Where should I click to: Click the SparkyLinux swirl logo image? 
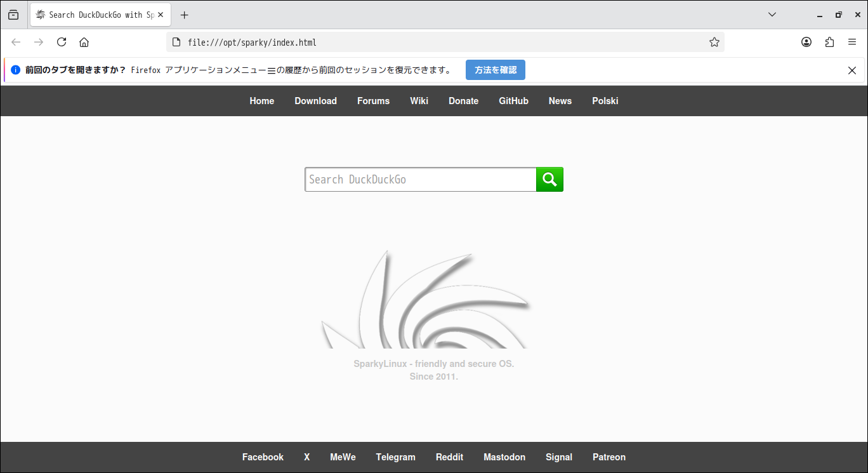pyautogui.click(x=426, y=298)
